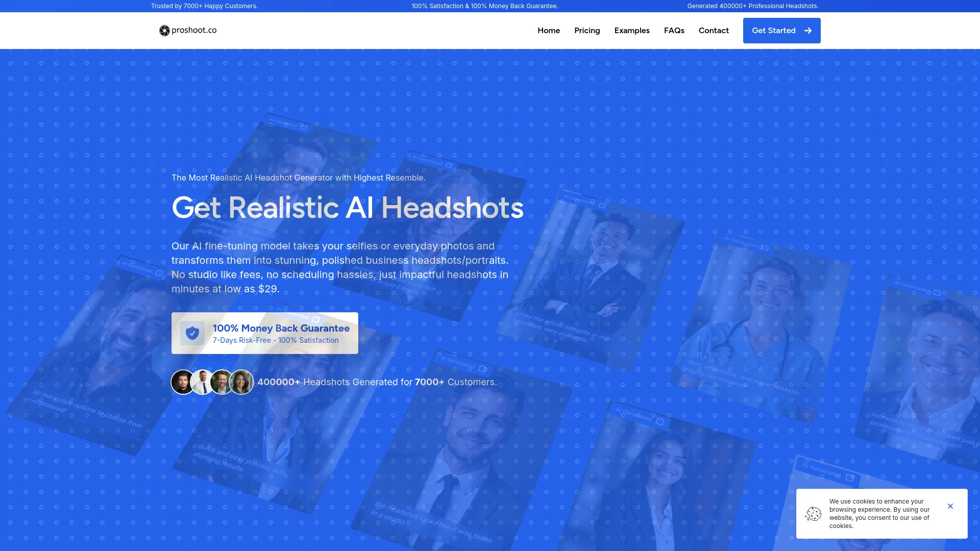Click the arrow icon inside Get Started button
Image resolution: width=980 pixels, height=551 pixels.
pyautogui.click(x=808, y=31)
